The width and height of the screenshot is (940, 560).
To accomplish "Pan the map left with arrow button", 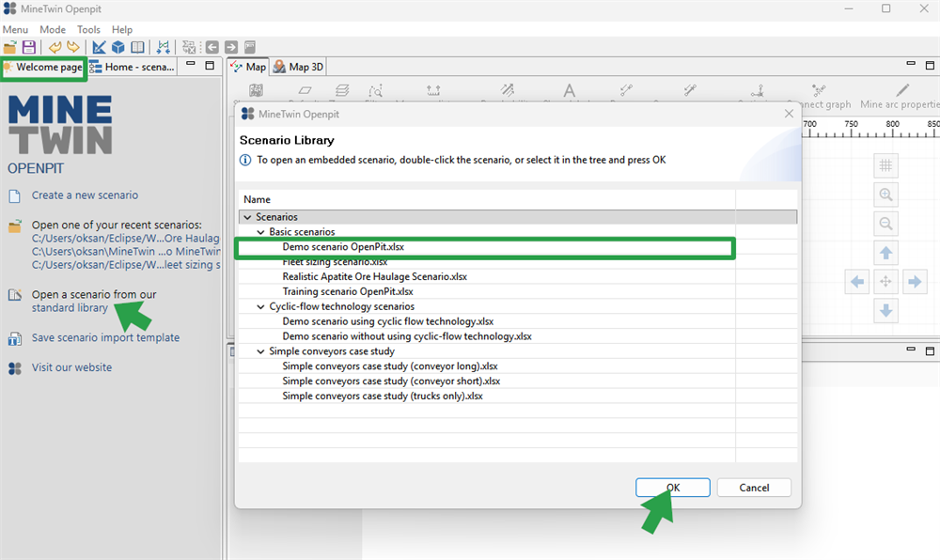I will pyautogui.click(x=857, y=282).
